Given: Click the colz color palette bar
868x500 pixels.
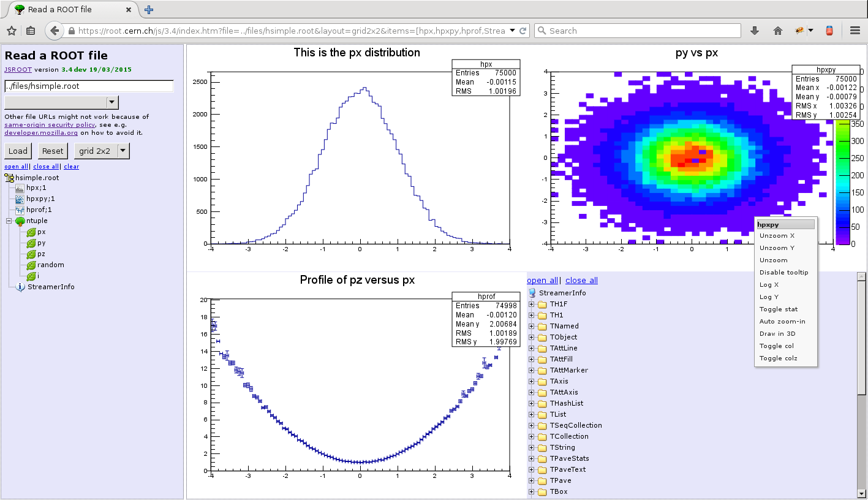Looking at the screenshot, I should [x=842, y=184].
